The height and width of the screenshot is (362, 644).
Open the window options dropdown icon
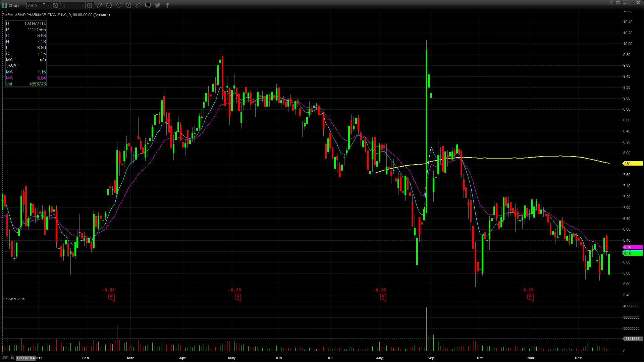[x=618, y=3]
